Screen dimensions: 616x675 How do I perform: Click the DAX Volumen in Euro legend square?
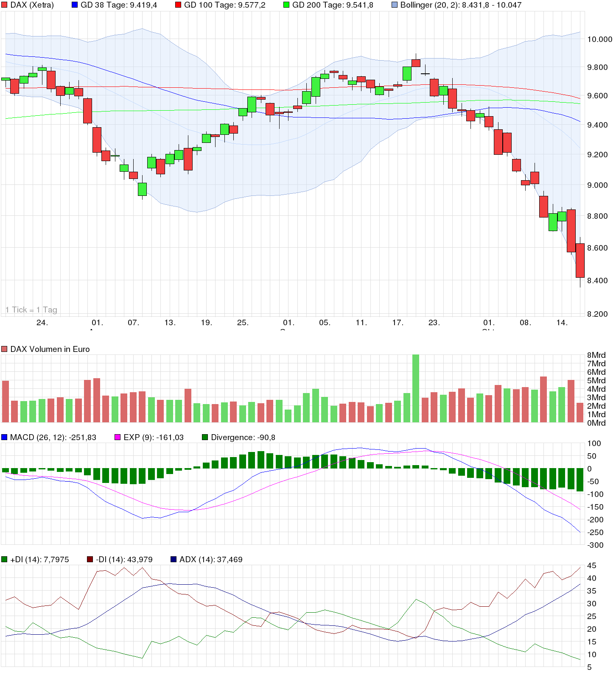pyautogui.click(x=5, y=349)
